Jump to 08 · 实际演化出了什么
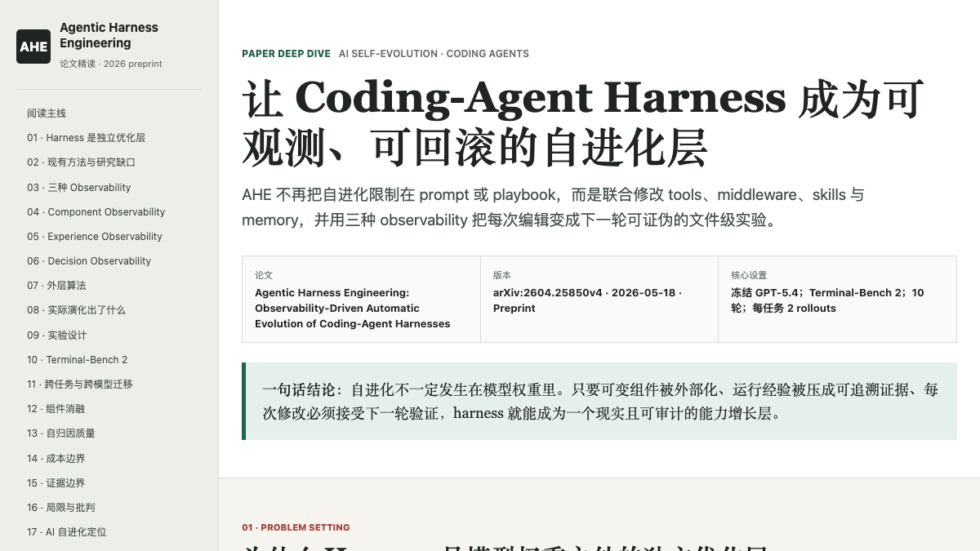Viewport: 980px width, 551px height. tap(76, 310)
